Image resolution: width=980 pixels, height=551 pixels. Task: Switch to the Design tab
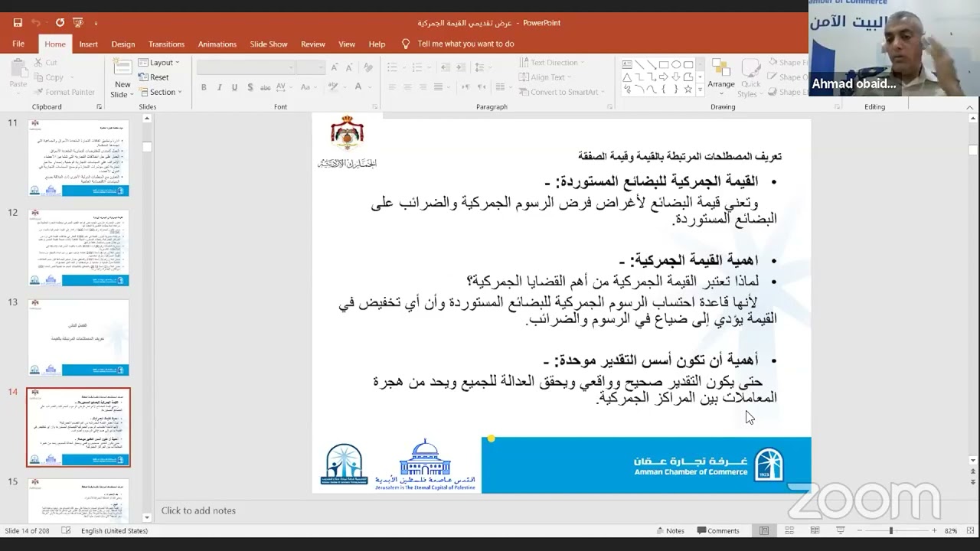[122, 44]
